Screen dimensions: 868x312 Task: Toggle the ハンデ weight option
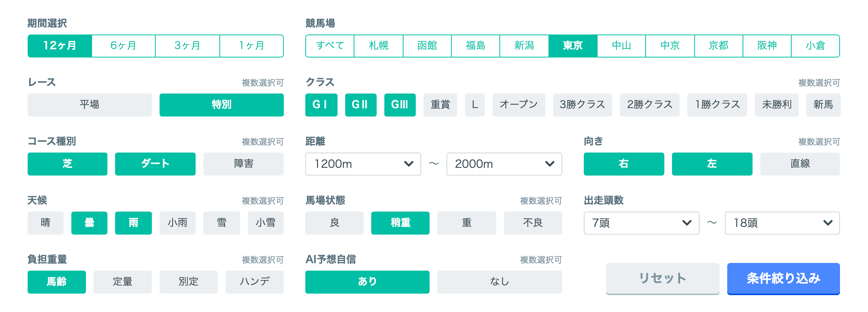click(x=254, y=282)
